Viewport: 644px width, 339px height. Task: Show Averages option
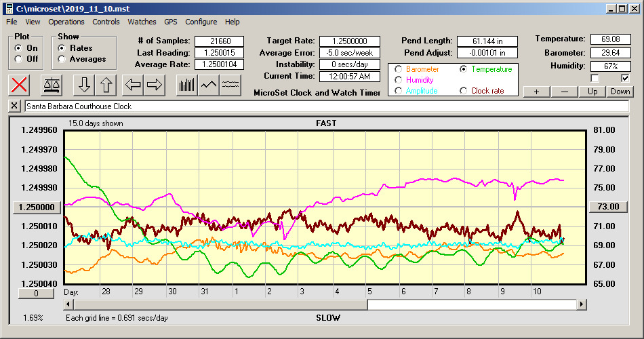point(62,59)
